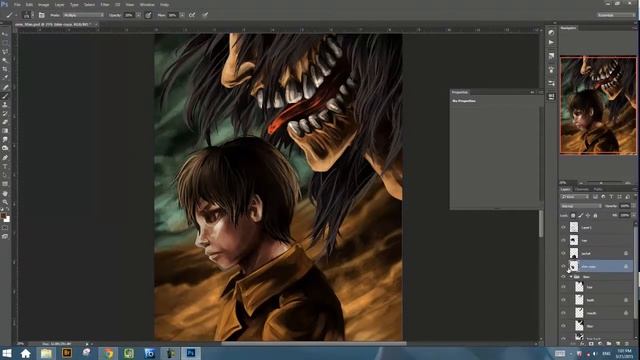Open the Brush panel from options bar
Viewport: 640px width, 360px height.
click(x=42, y=15)
